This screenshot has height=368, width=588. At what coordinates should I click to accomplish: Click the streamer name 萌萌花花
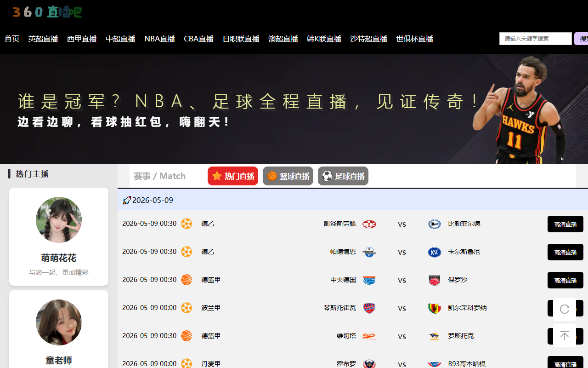[59, 258]
